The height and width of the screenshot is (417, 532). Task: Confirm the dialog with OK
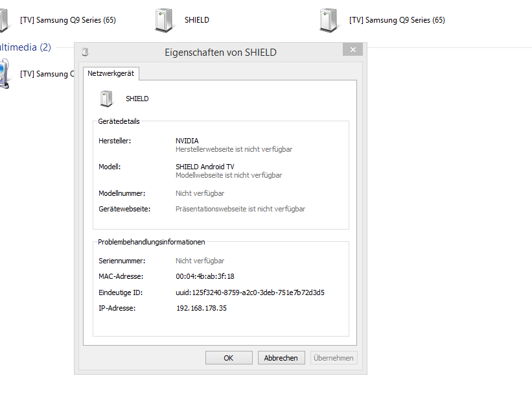[229, 358]
